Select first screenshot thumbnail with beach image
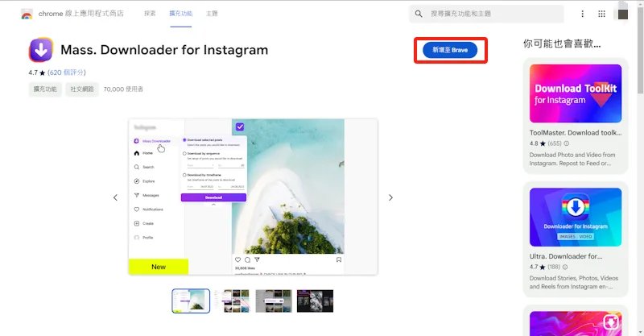This screenshot has height=336, width=644. pos(191,301)
